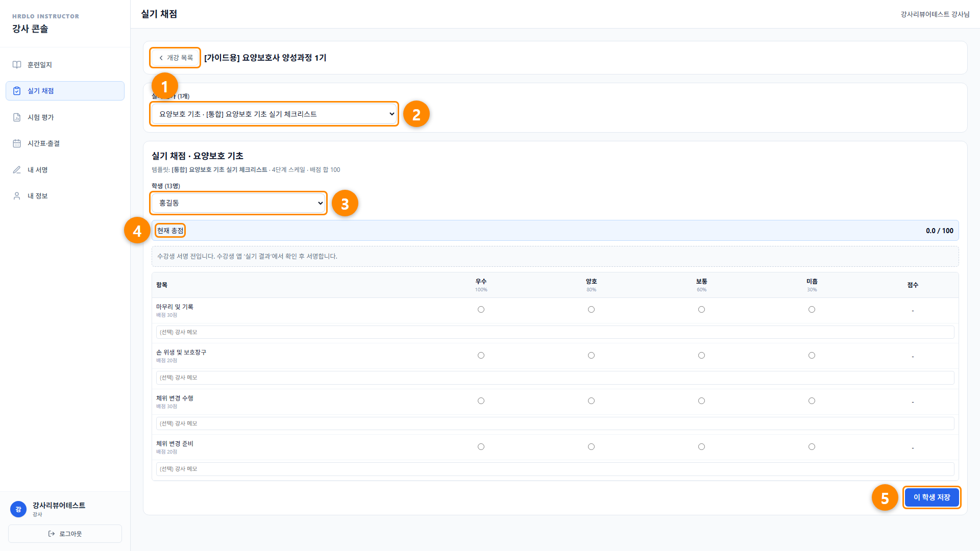Click the 내 정보 person icon
Viewport: 980px width, 551px height.
point(17,196)
